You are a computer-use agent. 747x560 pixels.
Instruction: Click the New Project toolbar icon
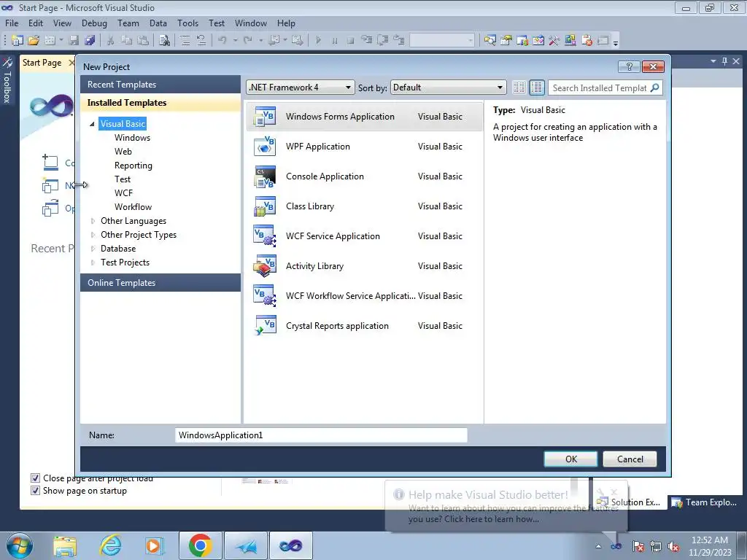coord(18,41)
